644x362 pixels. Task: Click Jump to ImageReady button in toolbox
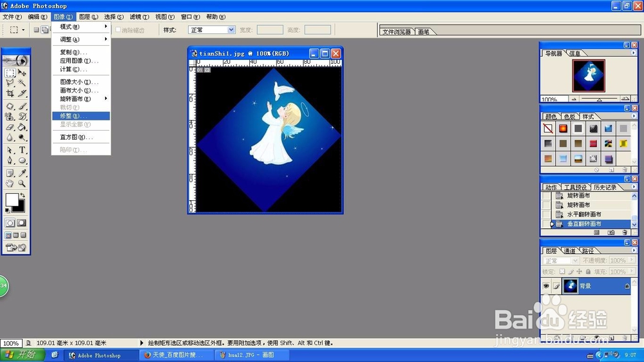pyautogui.click(x=16, y=247)
